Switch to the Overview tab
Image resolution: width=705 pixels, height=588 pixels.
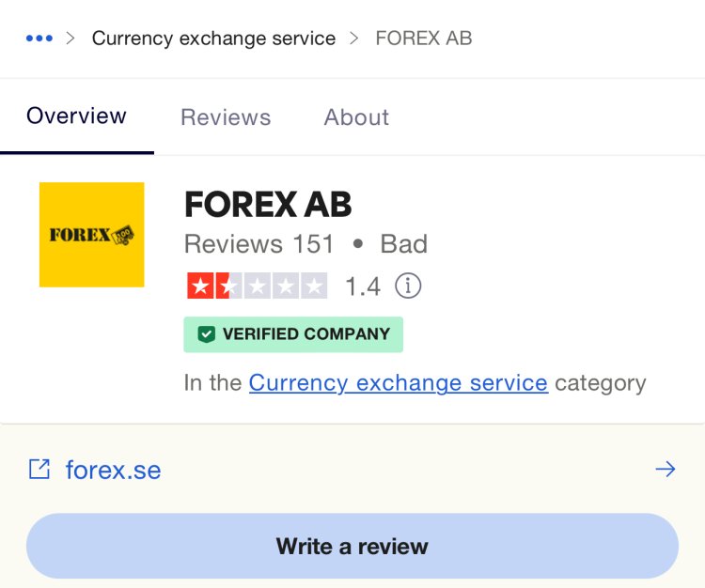coord(76,116)
